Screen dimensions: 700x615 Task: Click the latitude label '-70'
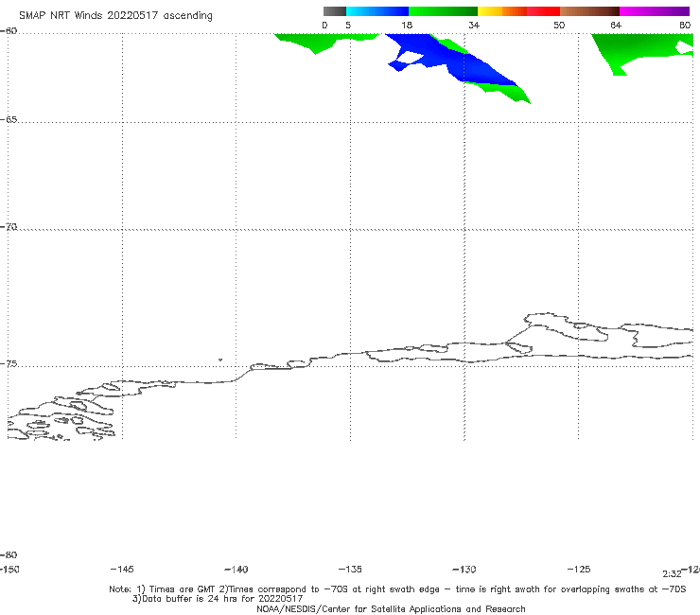[9, 227]
